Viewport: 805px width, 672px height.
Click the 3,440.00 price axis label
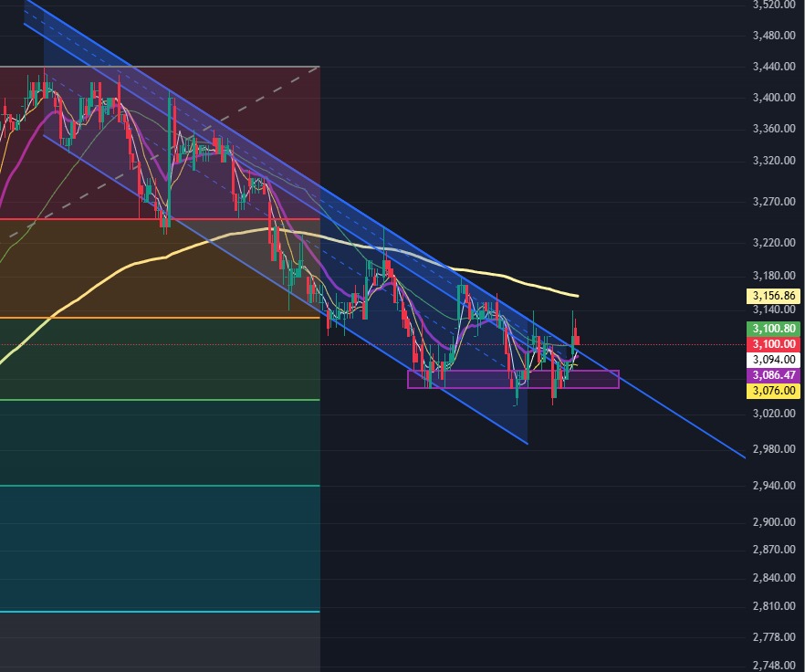click(x=774, y=67)
